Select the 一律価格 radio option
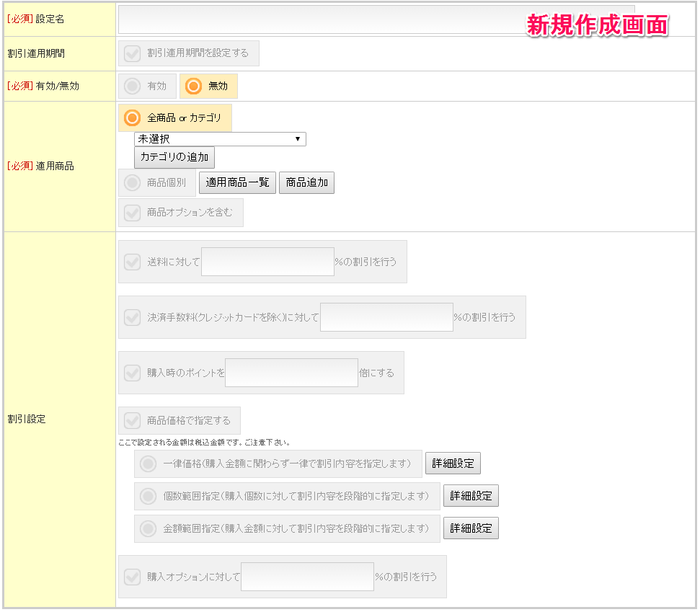Viewport: 700px width, 612px height. (149, 464)
